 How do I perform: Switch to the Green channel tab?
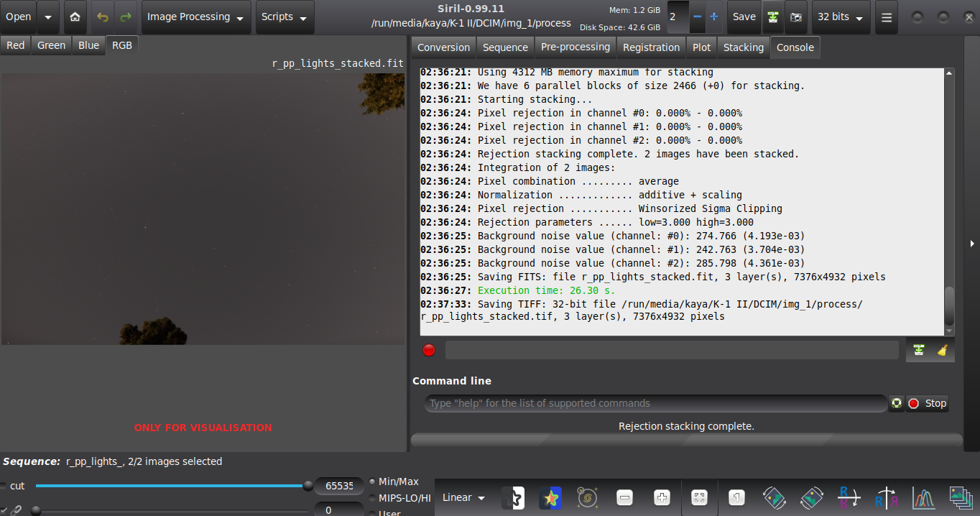tap(52, 45)
